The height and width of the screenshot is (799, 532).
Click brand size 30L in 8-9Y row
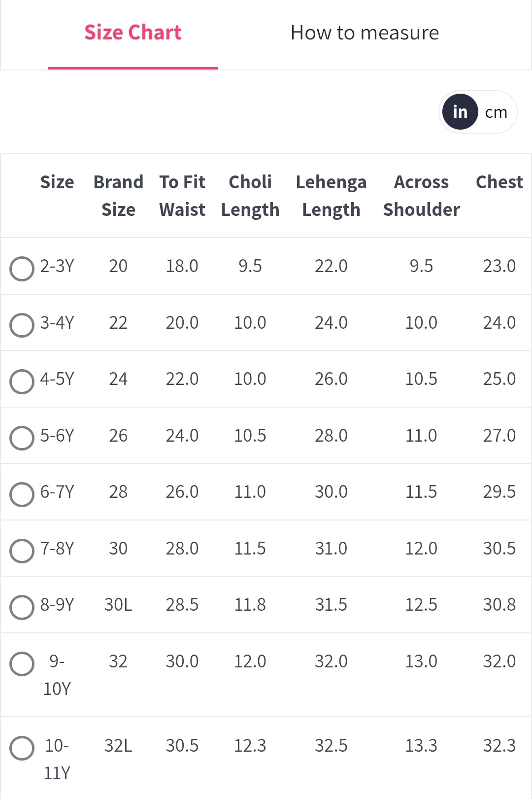coord(118,605)
